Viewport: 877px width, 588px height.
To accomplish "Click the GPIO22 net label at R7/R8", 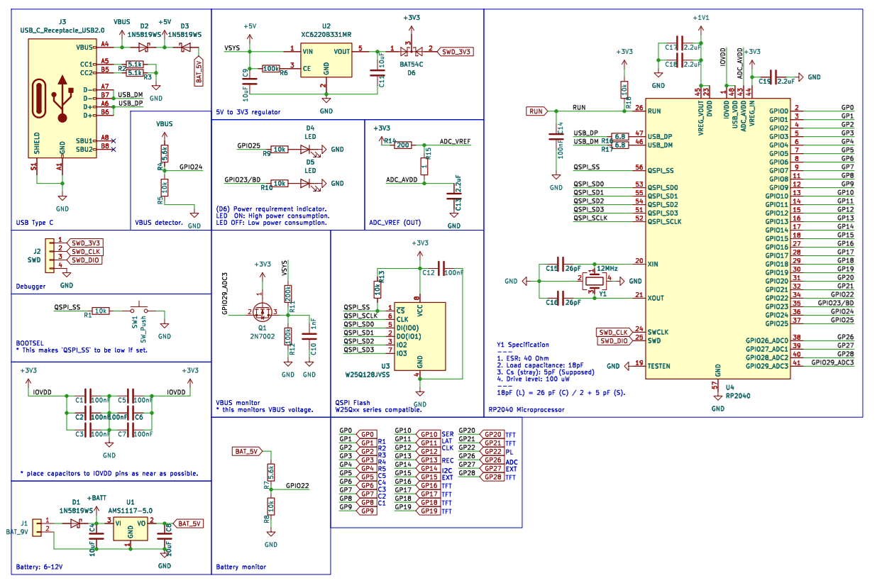I will click(x=297, y=486).
